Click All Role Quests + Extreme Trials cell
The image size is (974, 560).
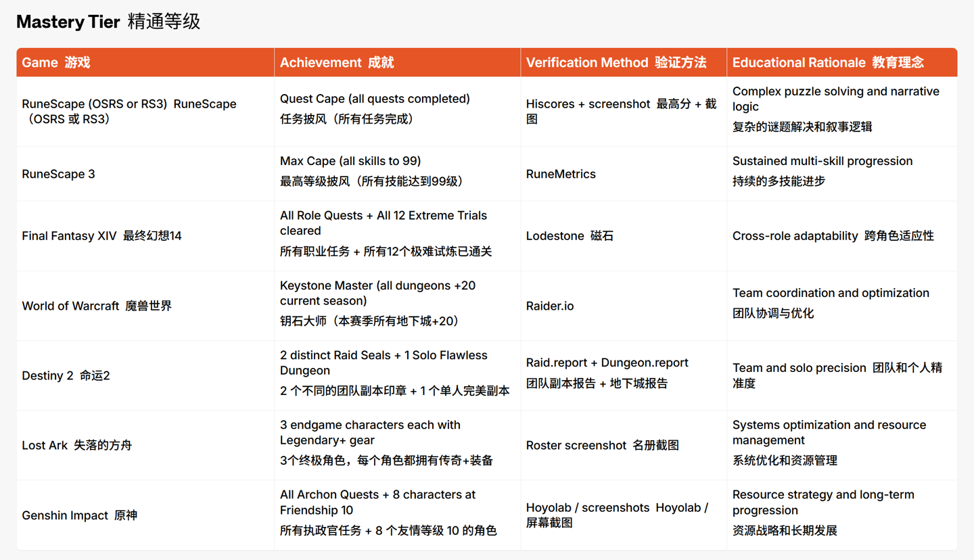[x=398, y=236]
